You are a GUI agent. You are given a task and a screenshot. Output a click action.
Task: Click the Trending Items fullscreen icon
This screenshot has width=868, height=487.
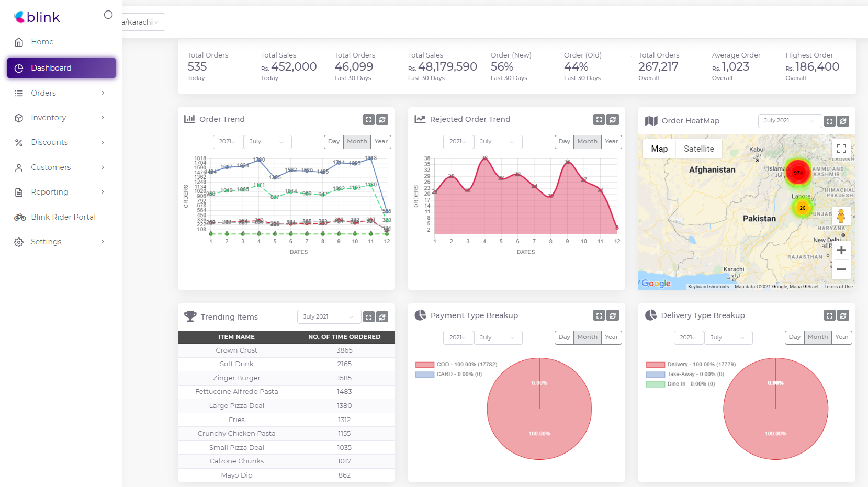[369, 316]
